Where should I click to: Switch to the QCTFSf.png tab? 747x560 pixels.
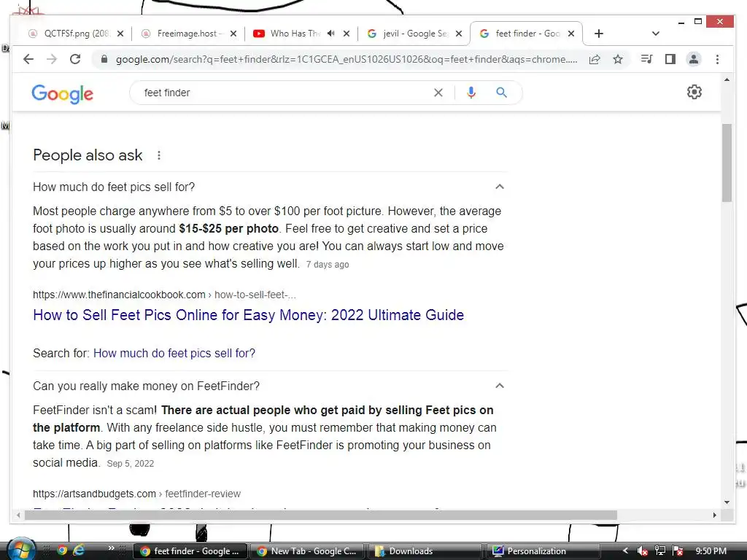click(x=75, y=34)
